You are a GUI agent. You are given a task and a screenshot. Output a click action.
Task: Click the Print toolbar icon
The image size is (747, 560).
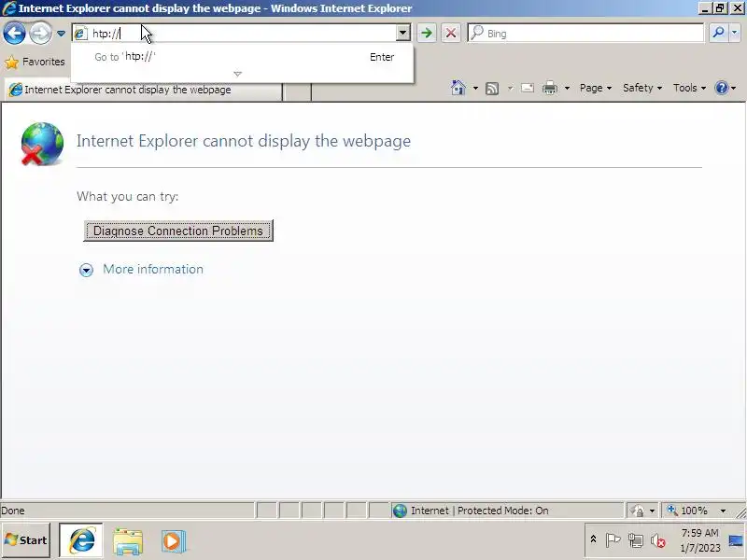coord(550,88)
